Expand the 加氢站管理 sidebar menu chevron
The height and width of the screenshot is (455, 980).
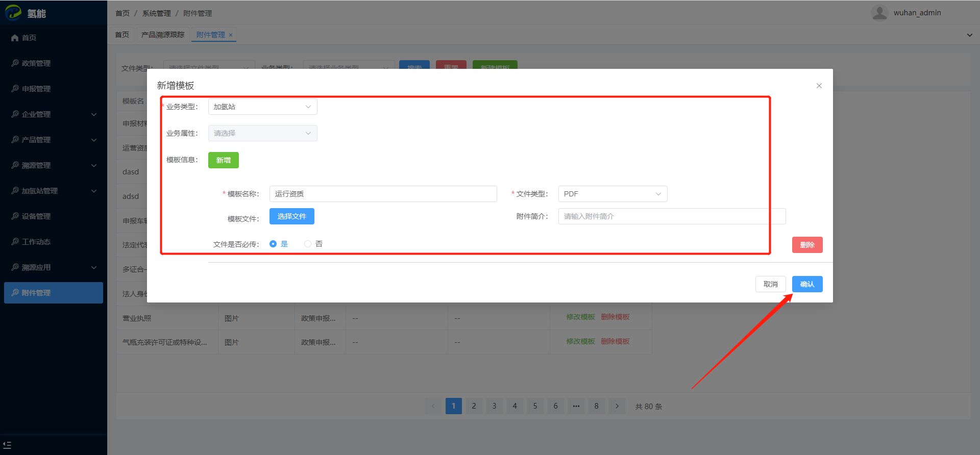94,191
